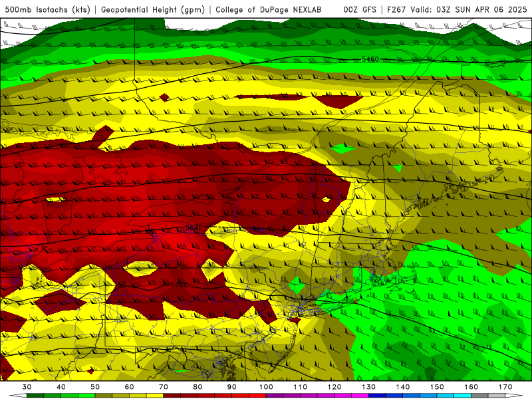
Task: Click the legend value 100
Action: pyautogui.click(x=266, y=387)
